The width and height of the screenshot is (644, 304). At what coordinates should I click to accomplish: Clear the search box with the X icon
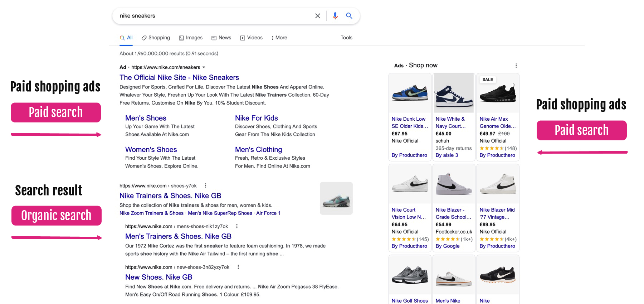click(318, 16)
